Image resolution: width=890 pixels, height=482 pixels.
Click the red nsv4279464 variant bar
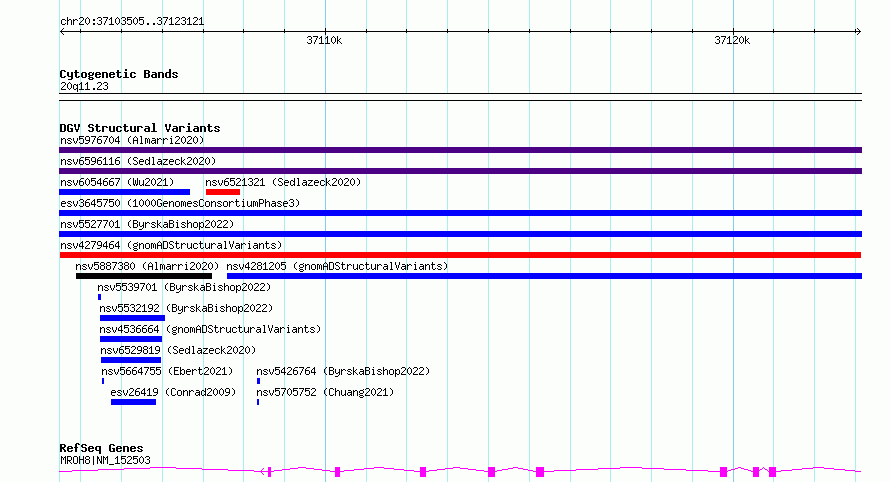point(460,255)
